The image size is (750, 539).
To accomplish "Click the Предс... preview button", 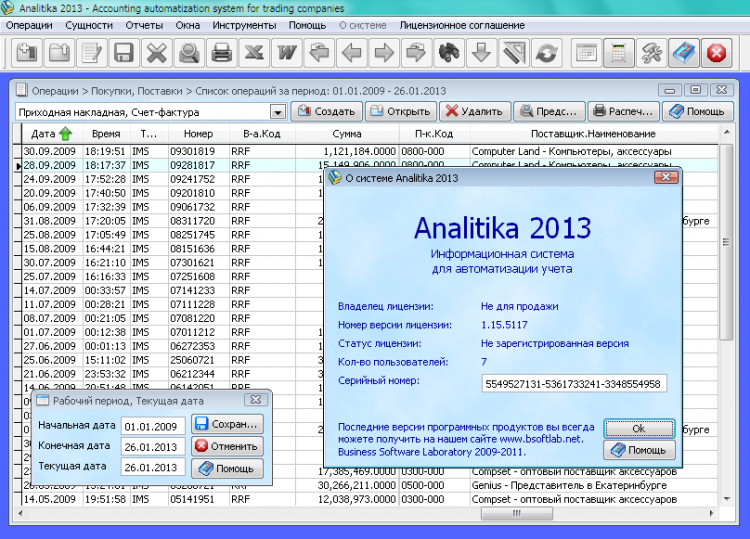I will (x=550, y=111).
